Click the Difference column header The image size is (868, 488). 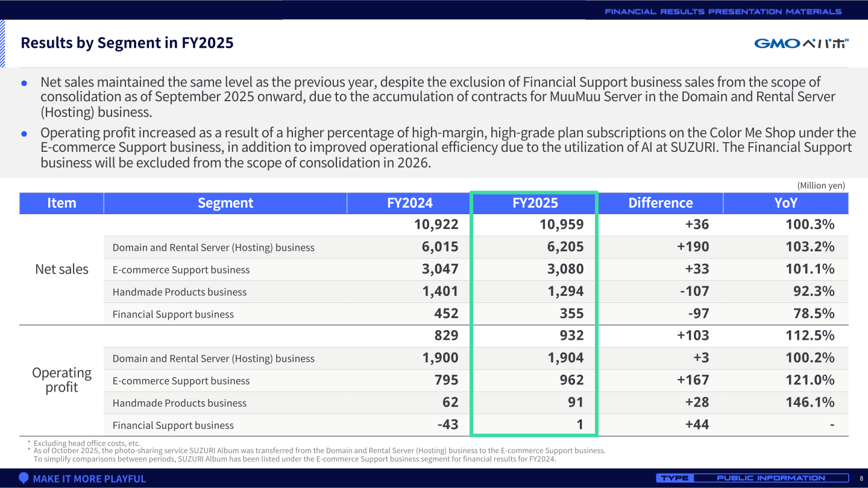pos(661,203)
